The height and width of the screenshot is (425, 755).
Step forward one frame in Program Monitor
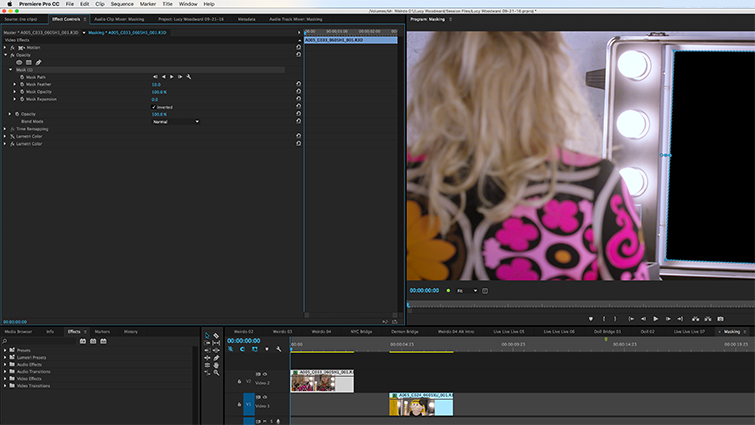(668, 319)
